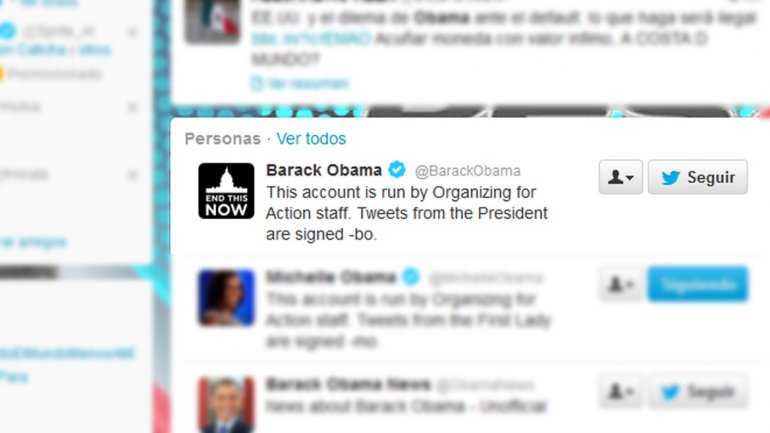Open user actions dropdown for Barack Obama News
The width and height of the screenshot is (770, 433).
point(621,391)
